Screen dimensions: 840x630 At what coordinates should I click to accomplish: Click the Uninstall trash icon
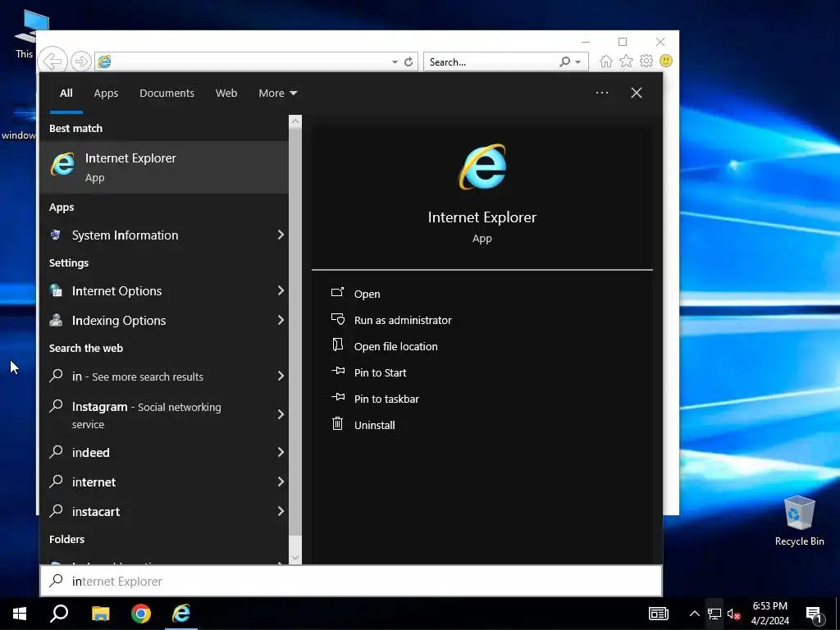pyautogui.click(x=337, y=424)
